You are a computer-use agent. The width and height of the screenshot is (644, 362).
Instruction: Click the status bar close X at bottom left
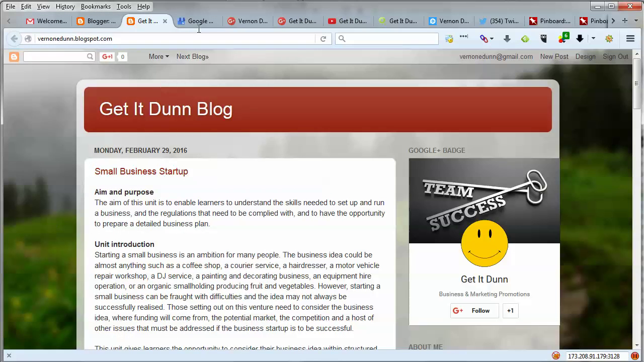tap(9, 355)
